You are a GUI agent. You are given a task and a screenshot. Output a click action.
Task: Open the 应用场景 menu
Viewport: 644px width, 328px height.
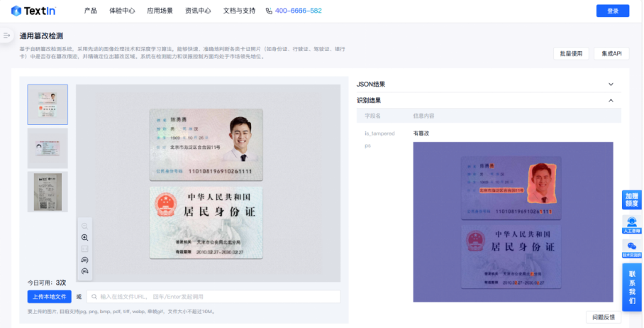[160, 11]
